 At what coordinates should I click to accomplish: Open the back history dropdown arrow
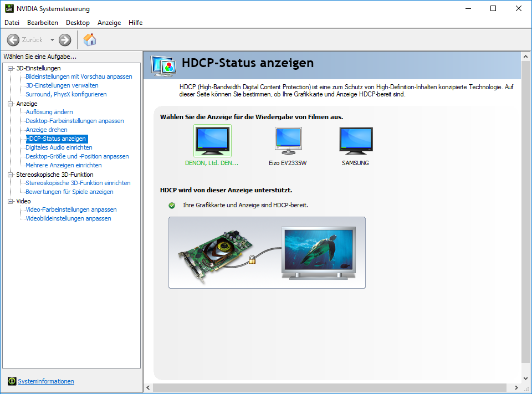pos(52,40)
